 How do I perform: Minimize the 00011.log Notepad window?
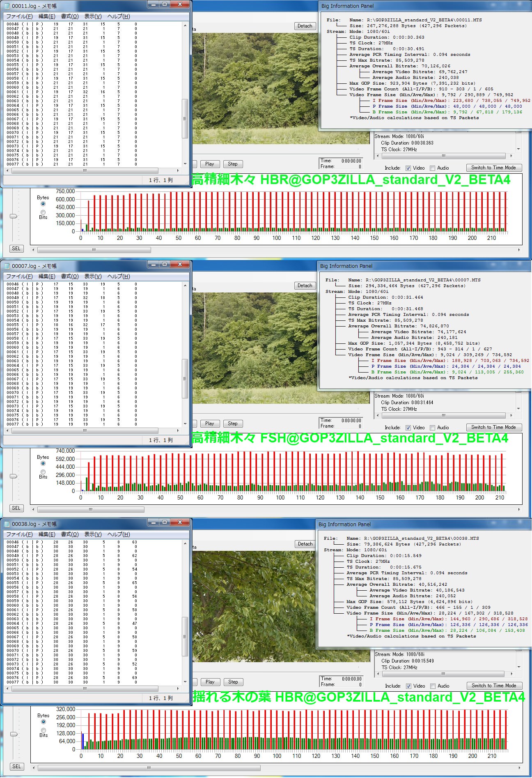(x=154, y=5)
